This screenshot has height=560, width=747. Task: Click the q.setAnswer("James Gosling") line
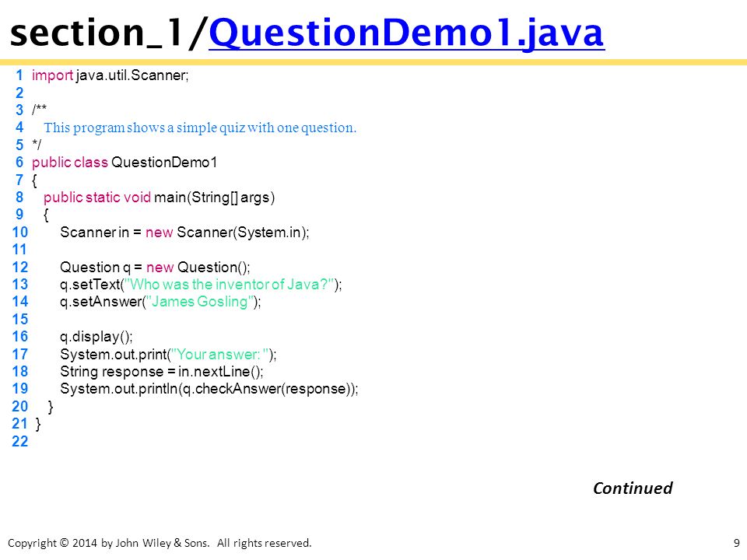160,302
